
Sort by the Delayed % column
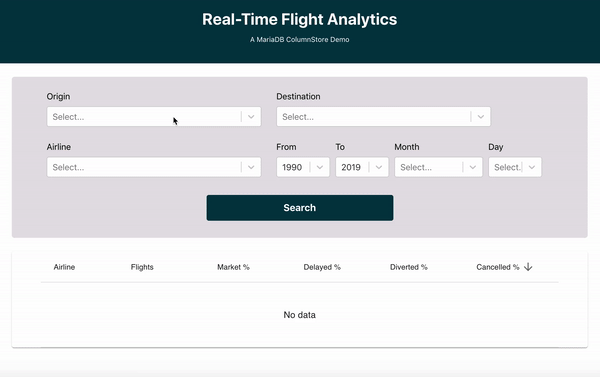[x=322, y=267]
